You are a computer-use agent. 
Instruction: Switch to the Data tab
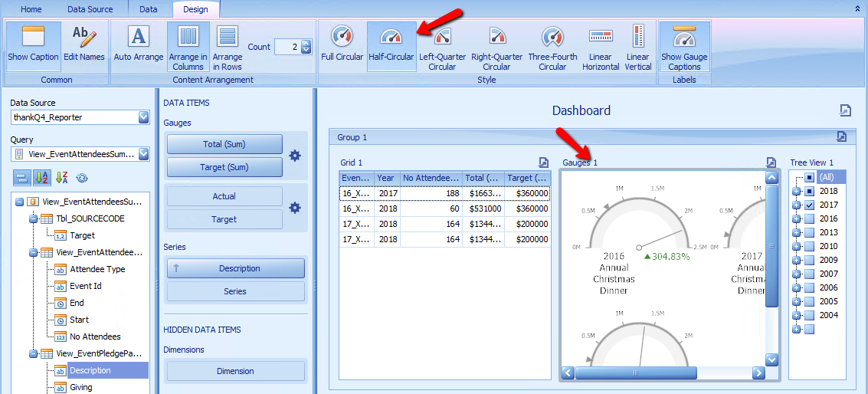(x=149, y=9)
